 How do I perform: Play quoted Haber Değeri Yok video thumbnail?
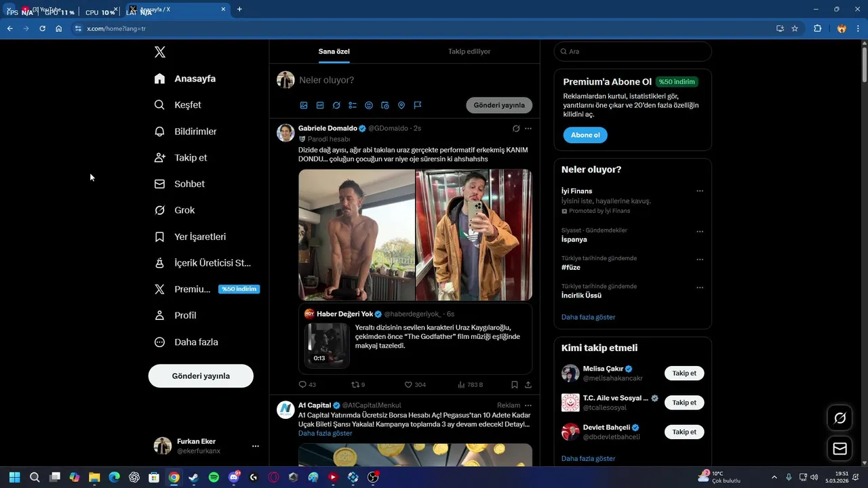pos(327,344)
